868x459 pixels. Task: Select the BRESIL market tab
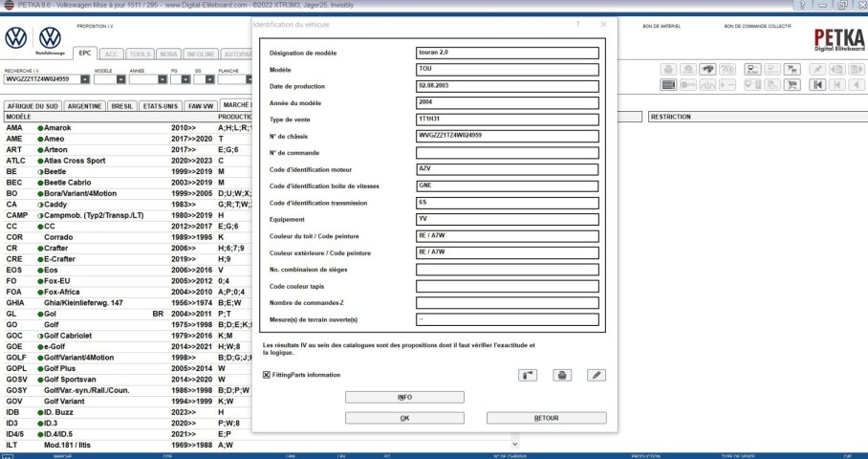pos(121,106)
